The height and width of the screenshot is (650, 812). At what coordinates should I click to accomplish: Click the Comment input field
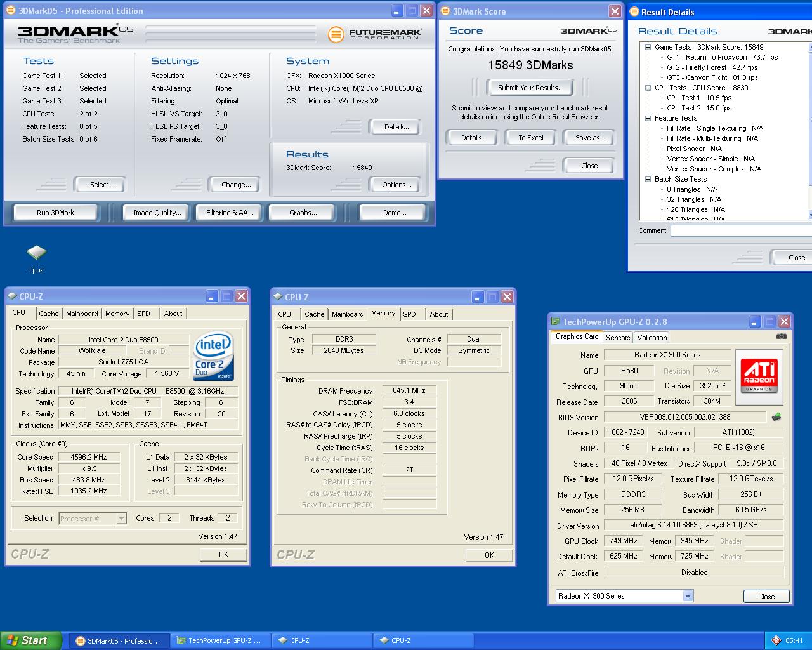(741, 231)
